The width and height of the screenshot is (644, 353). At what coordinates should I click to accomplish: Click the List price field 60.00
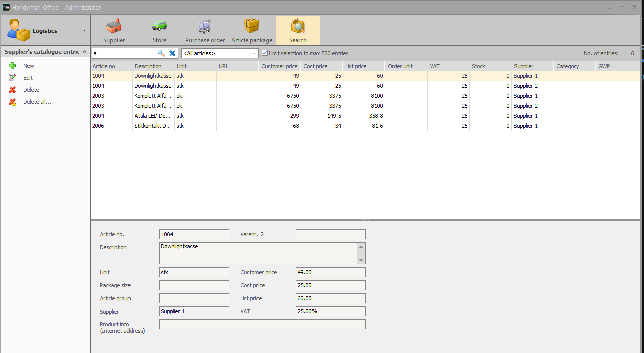tap(331, 298)
